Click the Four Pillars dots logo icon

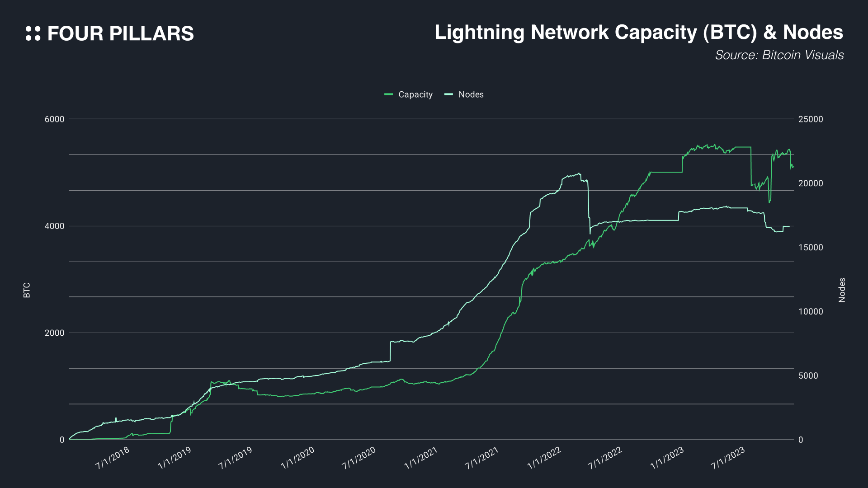point(33,33)
